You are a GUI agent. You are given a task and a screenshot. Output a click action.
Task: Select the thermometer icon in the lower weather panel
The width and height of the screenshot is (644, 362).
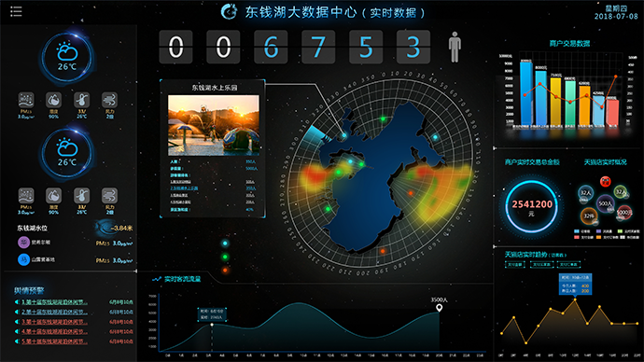point(82,195)
